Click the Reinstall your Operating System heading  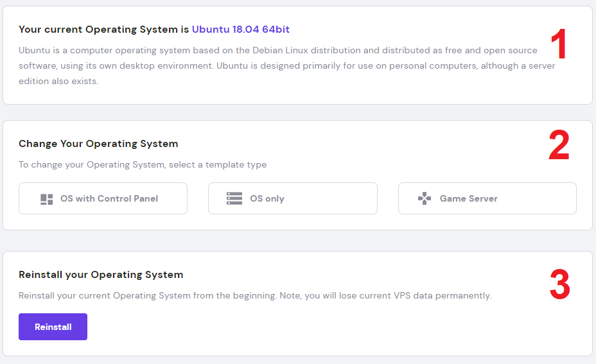101,275
